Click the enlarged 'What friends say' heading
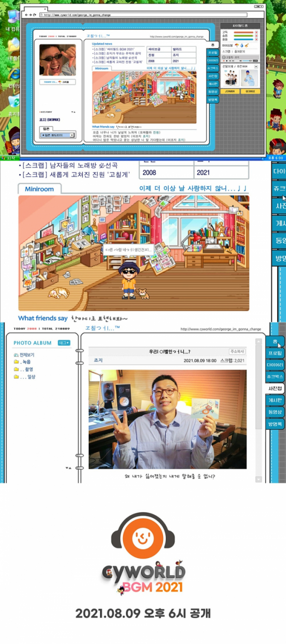 point(42,318)
